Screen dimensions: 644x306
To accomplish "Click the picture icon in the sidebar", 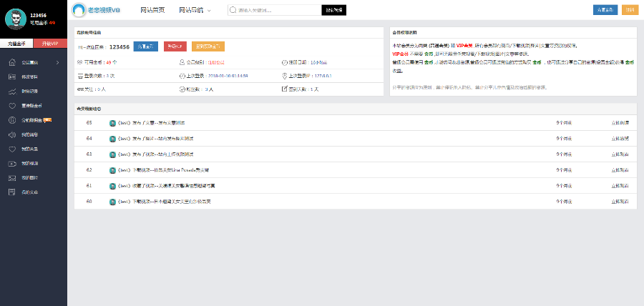I will coord(12,177).
